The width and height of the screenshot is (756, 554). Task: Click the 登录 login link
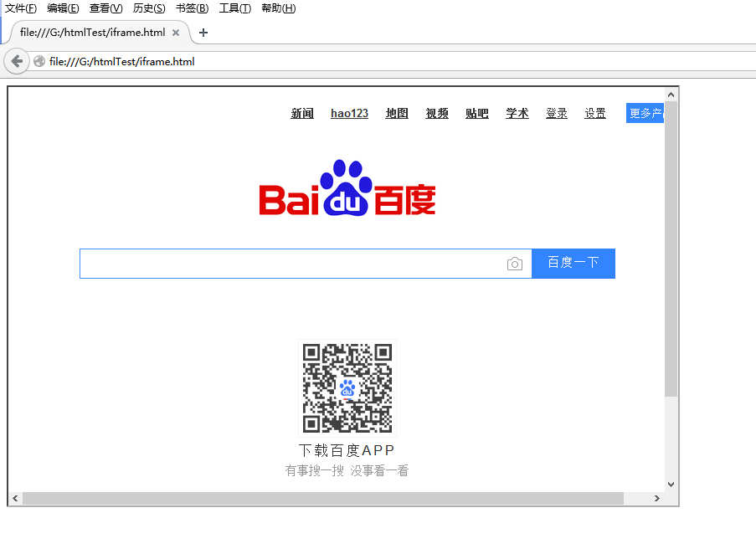(x=557, y=113)
